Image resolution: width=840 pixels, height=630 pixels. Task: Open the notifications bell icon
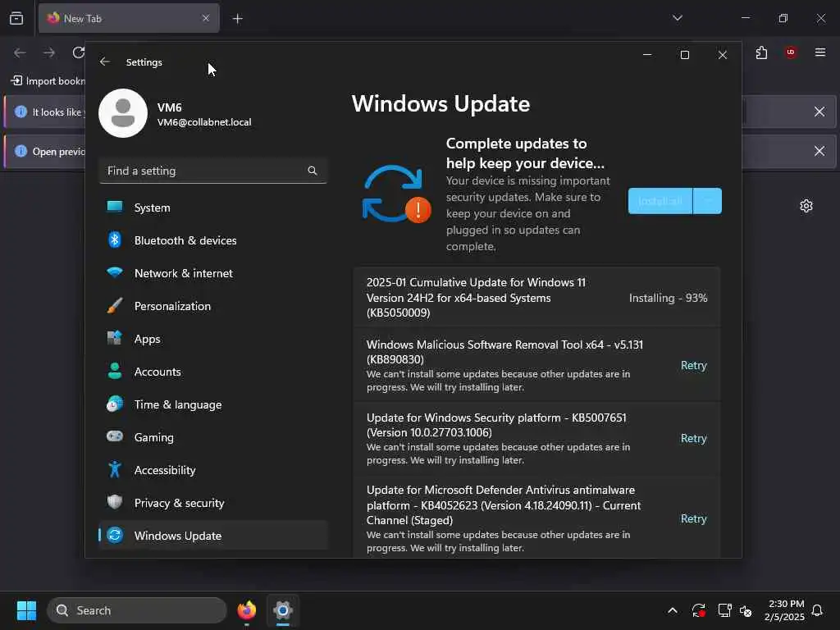click(x=817, y=610)
